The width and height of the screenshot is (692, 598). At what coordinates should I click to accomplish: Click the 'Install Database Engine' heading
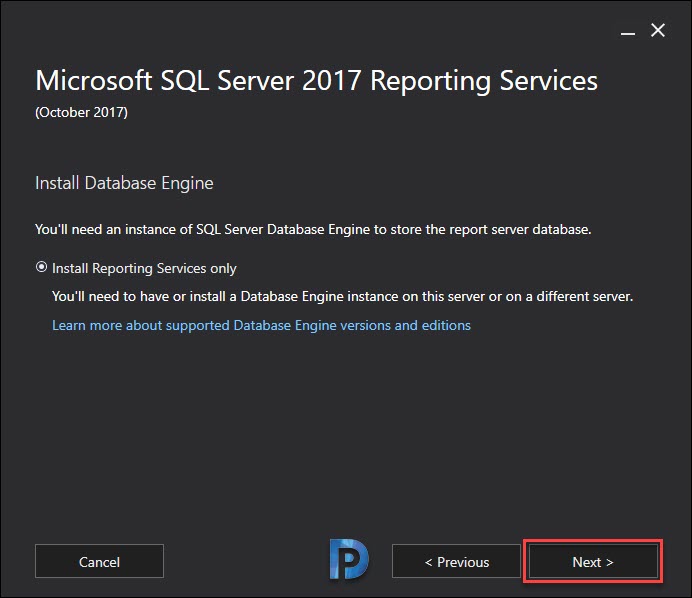[124, 183]
